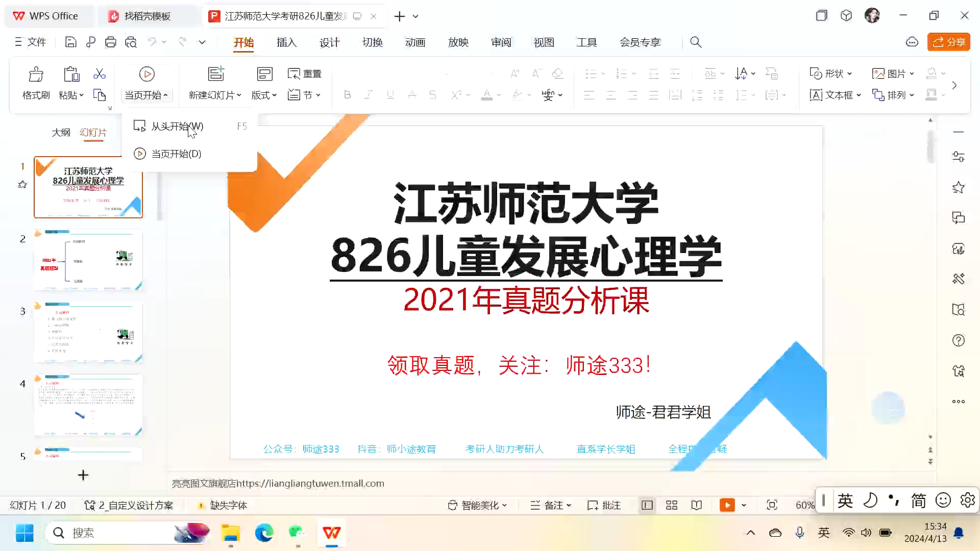The width and height of the screenshot is (980, 551).
Task: Open the star favorites icon in right sidebar
Action: [x=958, y=187]
